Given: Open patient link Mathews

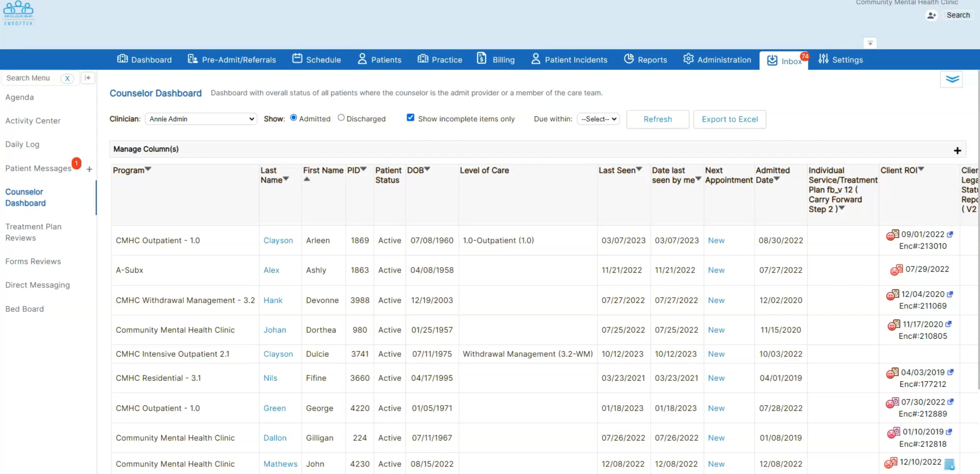Looking at the screenshot, I should 280,464.
